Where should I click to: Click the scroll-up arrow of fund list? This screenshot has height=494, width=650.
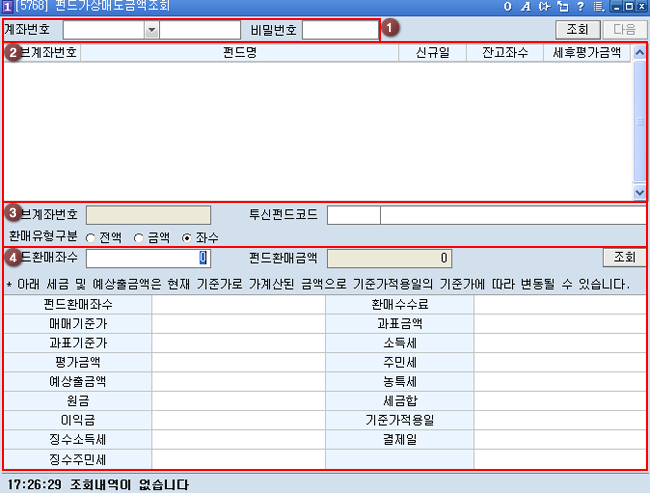(x=639, y=53)
